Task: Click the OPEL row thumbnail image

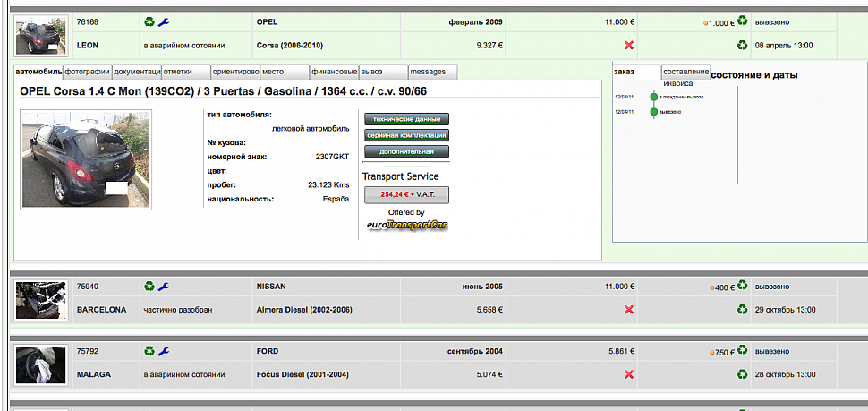Action: [x=41, y=36]
